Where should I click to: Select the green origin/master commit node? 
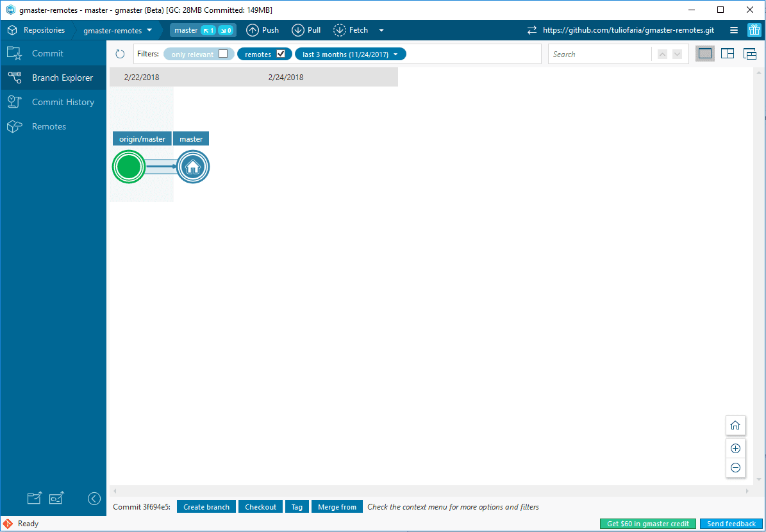click(x=129, y=167)
